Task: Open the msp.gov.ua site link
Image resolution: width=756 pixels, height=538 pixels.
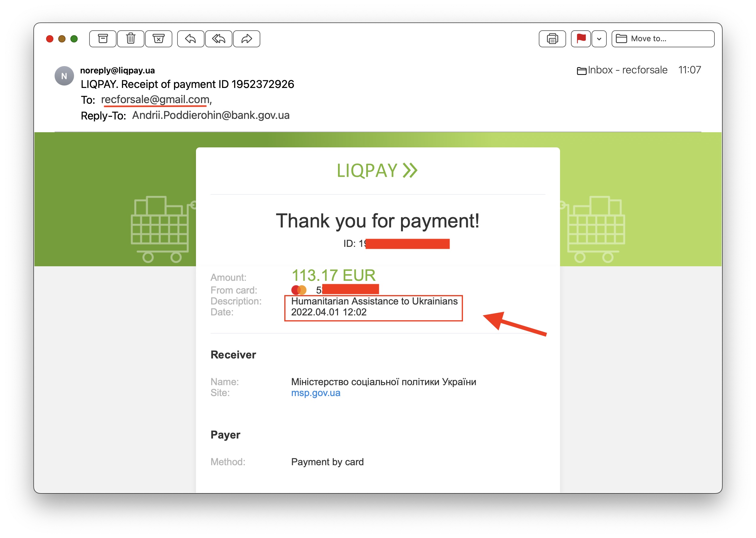Action: (x=316, y=393)
